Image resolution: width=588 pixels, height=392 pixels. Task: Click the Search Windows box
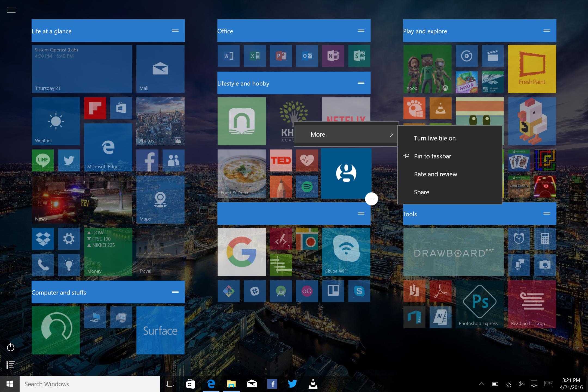90,384
